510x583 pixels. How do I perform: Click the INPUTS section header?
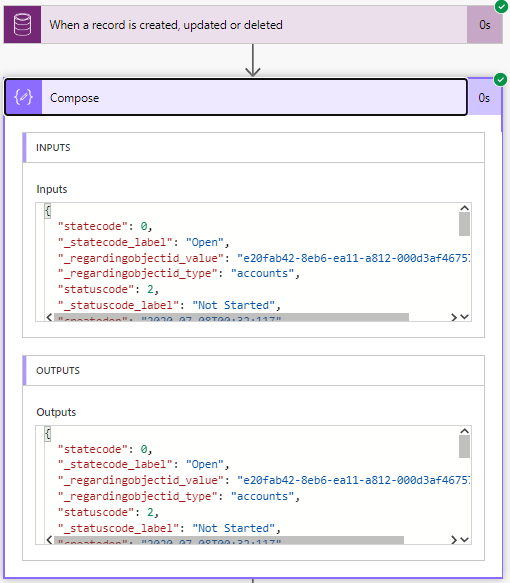254,148
